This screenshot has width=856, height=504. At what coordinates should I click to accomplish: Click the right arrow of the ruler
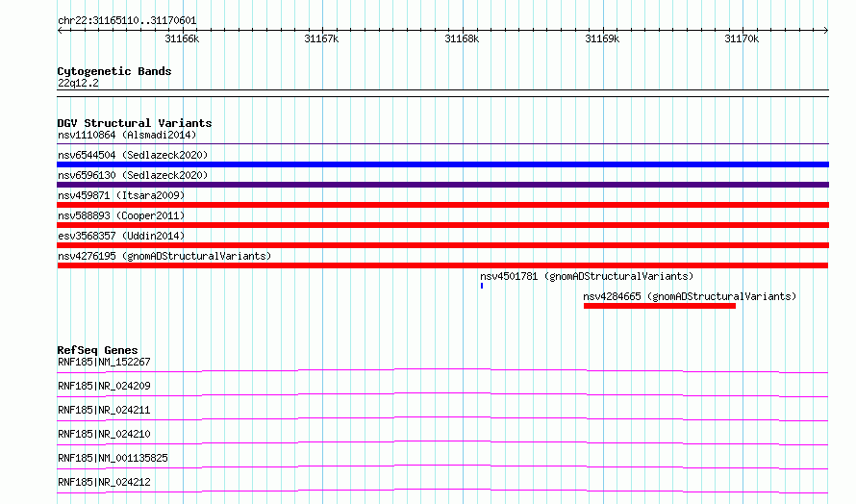pos(826,31)
